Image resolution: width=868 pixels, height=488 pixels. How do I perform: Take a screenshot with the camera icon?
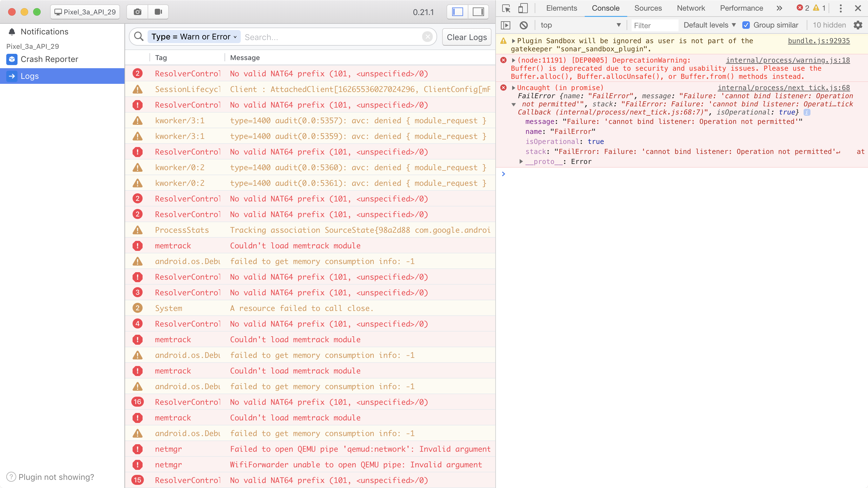point(137,12)
